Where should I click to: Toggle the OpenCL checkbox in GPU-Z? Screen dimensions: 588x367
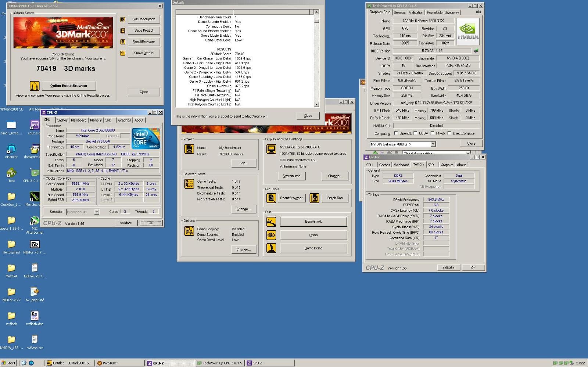(396, 133)
